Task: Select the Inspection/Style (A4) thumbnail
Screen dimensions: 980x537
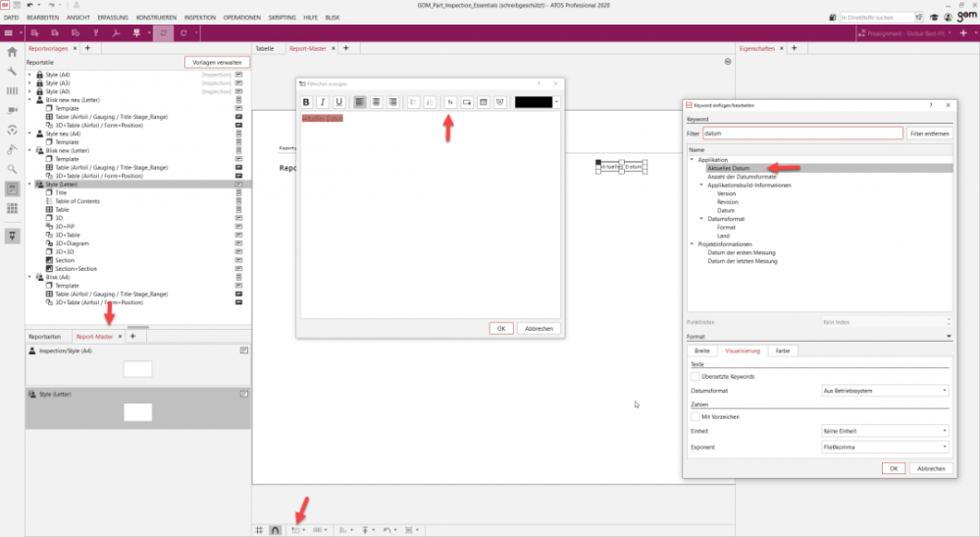Action: (x=137, y=369)
